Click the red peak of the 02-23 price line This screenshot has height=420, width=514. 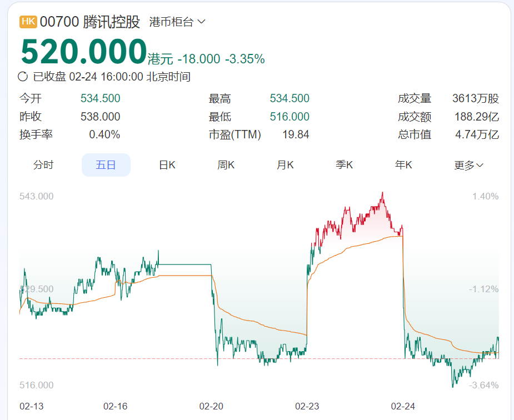click(382, 193)
